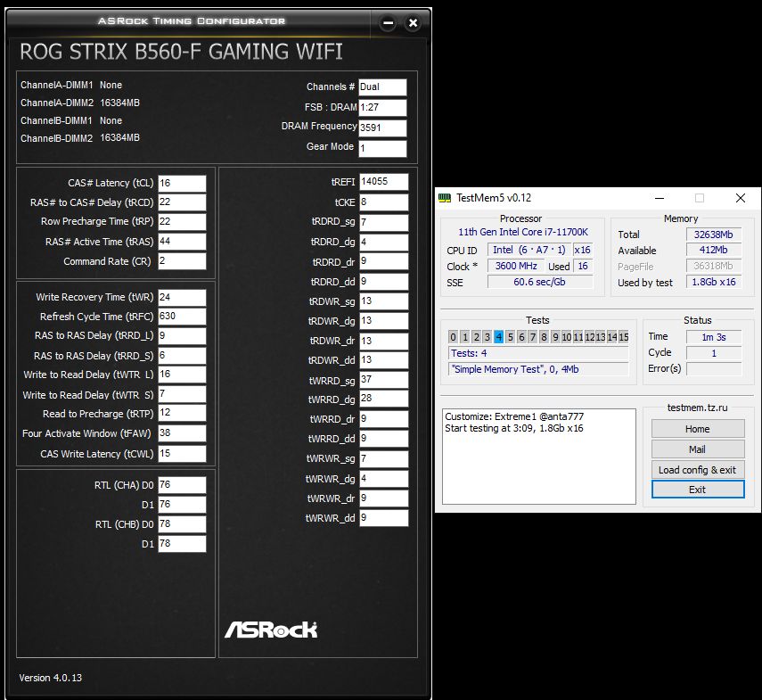Click the testmem.tz.ru label
This screenshot has height=700, width=762.
(x=697, y=408)
